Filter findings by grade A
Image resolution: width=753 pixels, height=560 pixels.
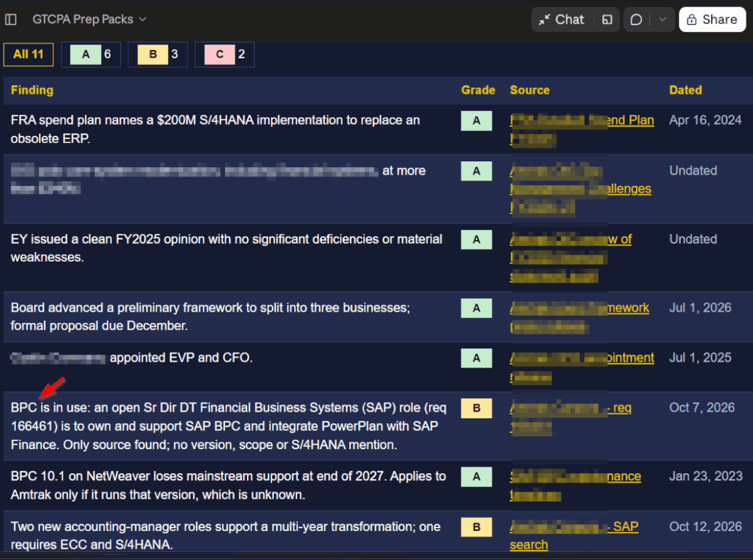pos(91,54)
